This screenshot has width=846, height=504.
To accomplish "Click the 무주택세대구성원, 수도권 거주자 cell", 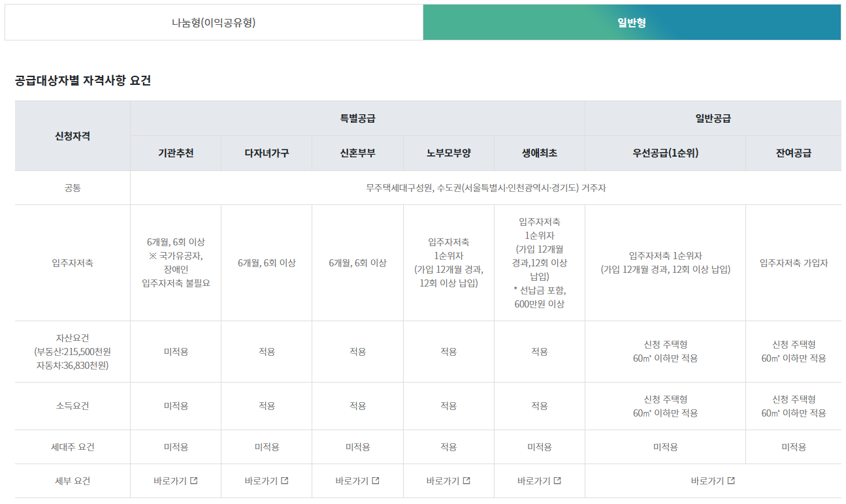I will coord(485,188).
